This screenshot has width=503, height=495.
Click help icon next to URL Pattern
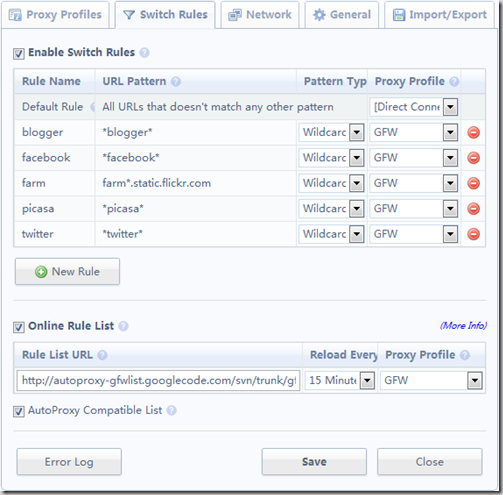[x=176, y=81]
